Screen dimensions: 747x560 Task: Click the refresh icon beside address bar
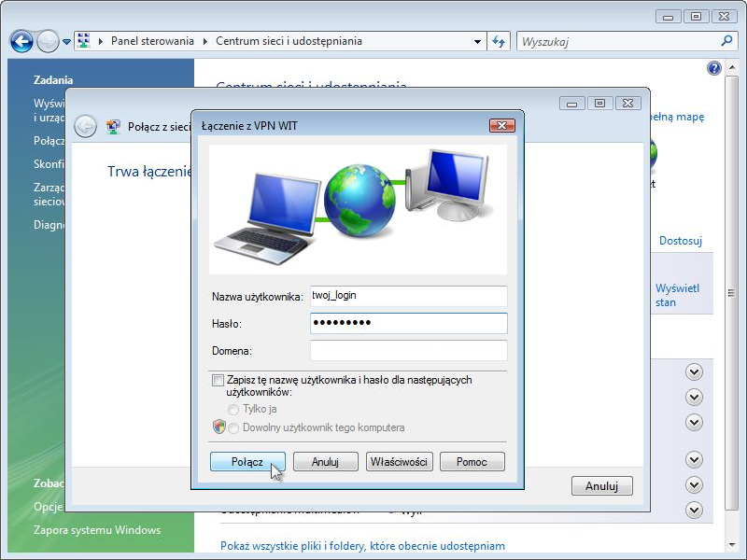tap(499, 42)
